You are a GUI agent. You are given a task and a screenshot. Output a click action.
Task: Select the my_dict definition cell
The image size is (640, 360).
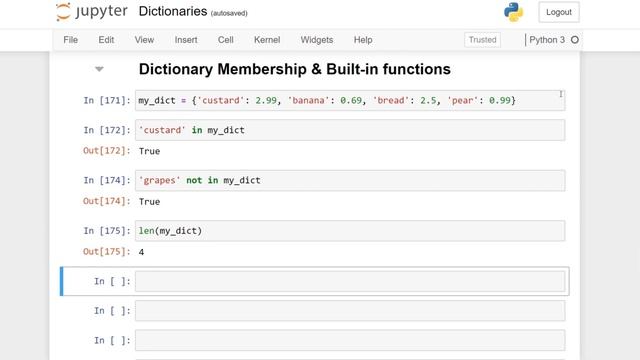coord(350,100)
